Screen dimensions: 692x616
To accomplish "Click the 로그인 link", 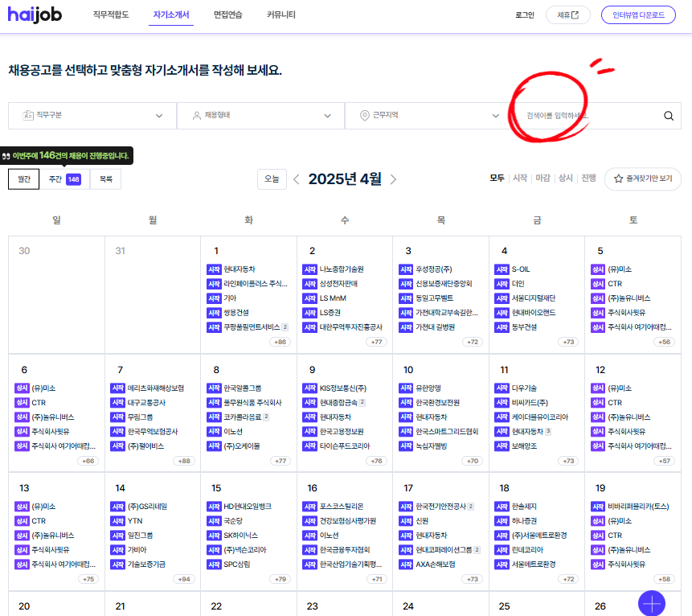I will point(525,15).
